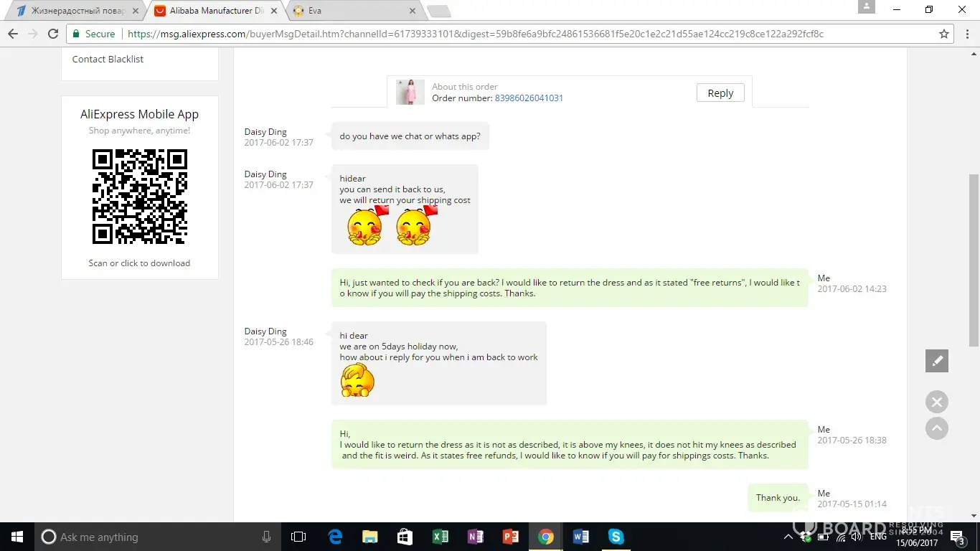Click the message "do you have we chat or whats app?"

410,136
